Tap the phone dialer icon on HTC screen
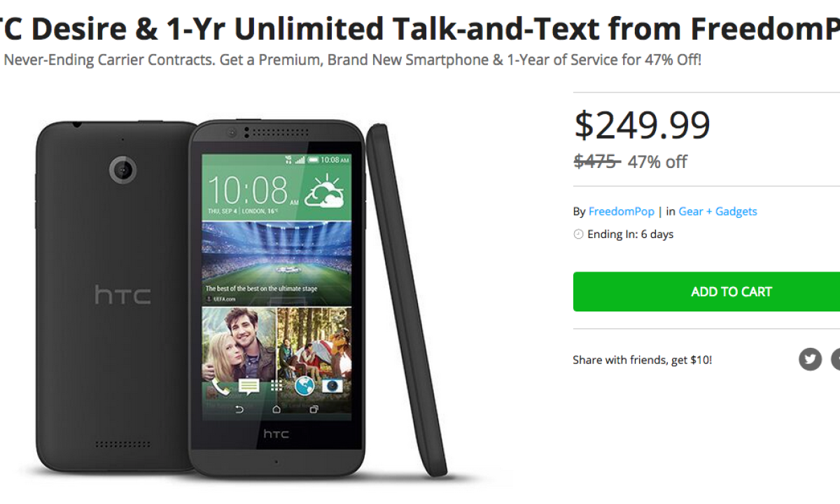Image resolution: width=840 pixels, height=504 pixels. [221, 385]
